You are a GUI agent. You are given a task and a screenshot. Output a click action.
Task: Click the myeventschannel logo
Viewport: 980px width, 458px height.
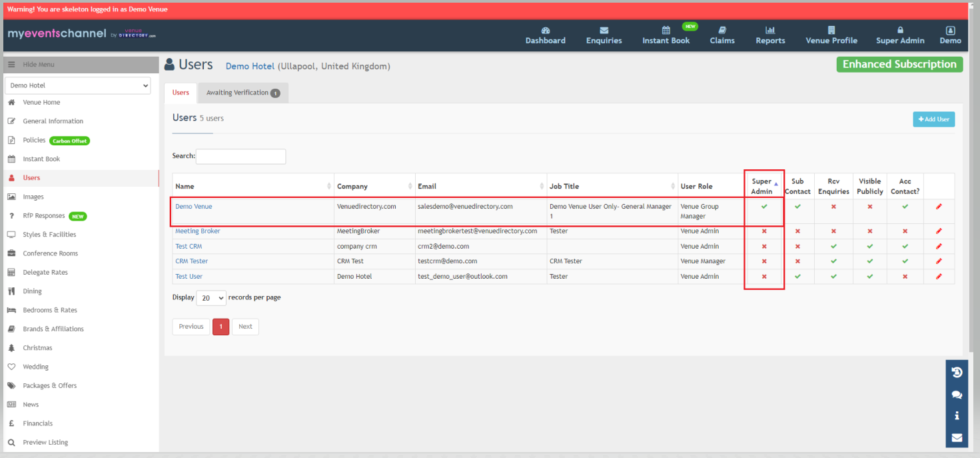[81, 33]
